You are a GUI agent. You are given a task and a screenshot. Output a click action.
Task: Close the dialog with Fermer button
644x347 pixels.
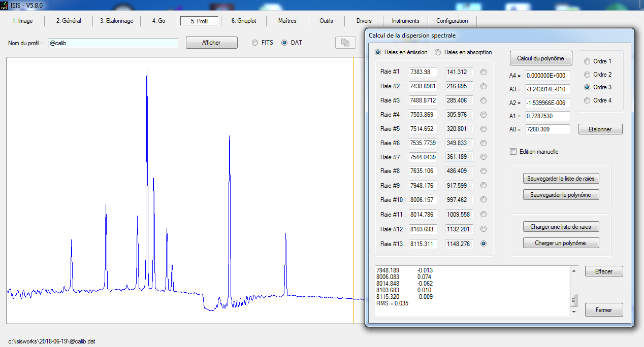604,310
